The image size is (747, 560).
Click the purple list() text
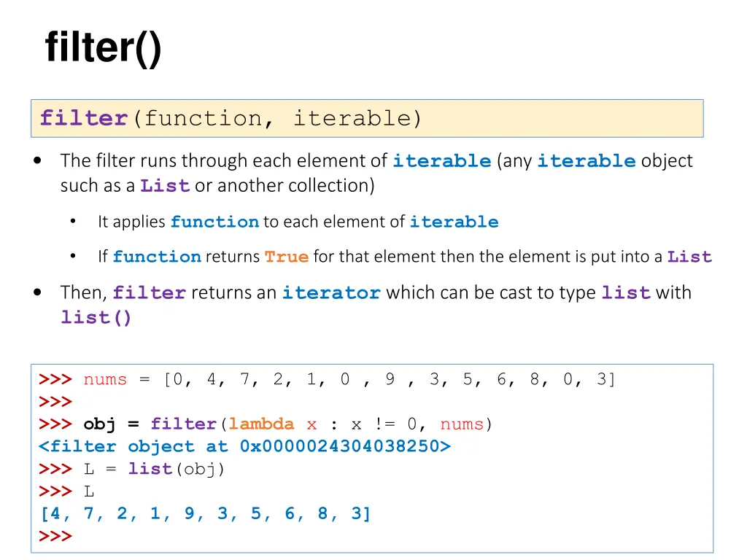click(x=96, y=318)
